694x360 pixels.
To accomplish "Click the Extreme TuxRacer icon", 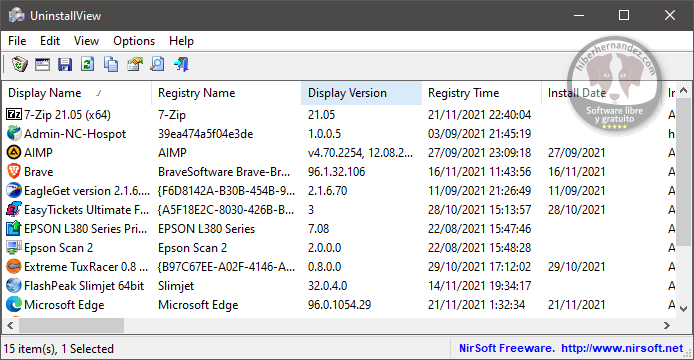I will pos(14,267).
